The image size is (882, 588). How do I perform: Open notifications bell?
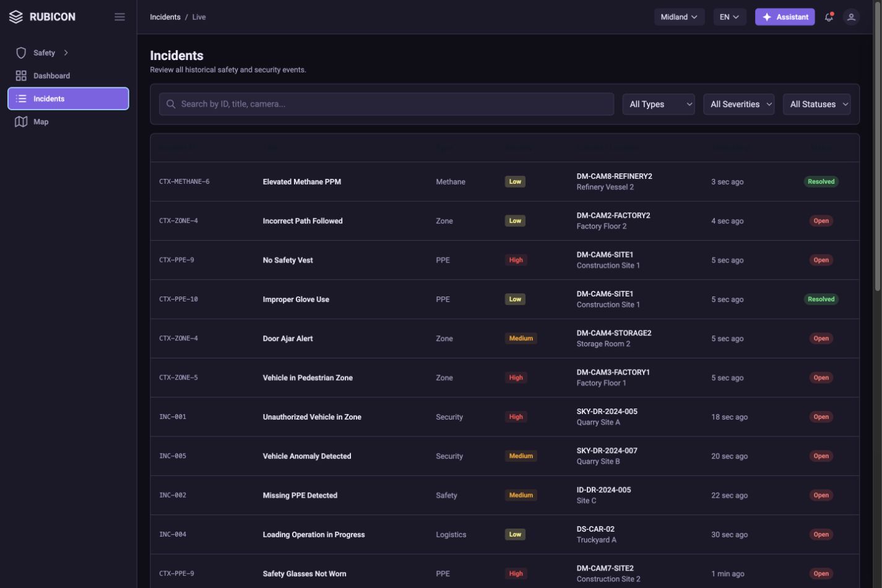point(829,17)
